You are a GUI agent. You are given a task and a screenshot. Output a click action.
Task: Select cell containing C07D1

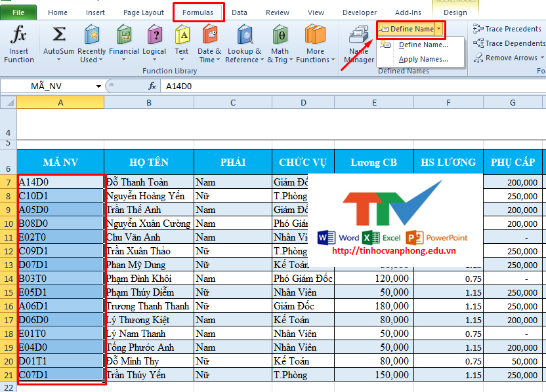tap(60, 375)
